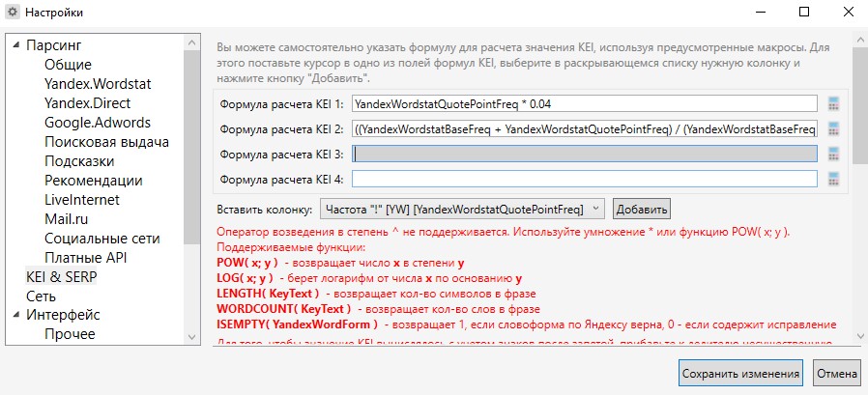Image resolution: width=868 pixels, height=395 pixels.
Task: Select KEI & SERP tree item
Action: point(61,277)
